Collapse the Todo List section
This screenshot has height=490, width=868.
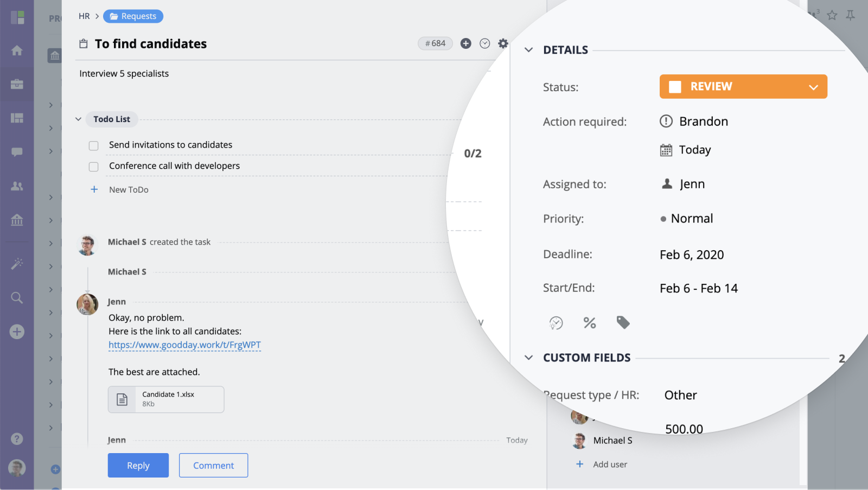(x=78, y=119)
